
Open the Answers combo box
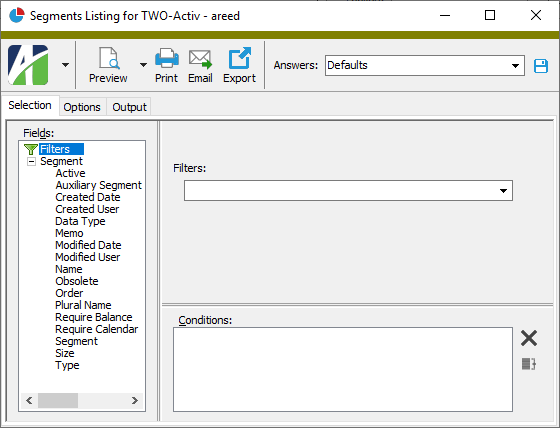point(424,65)
